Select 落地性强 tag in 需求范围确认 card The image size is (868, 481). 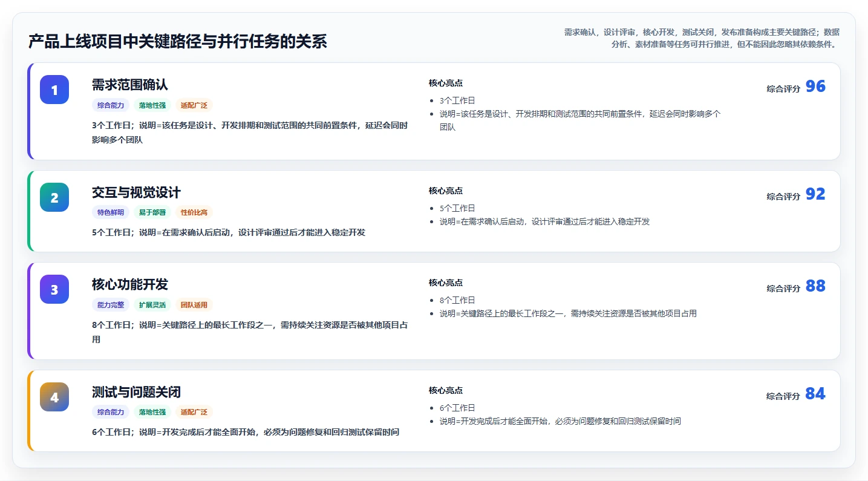[152, 105]
